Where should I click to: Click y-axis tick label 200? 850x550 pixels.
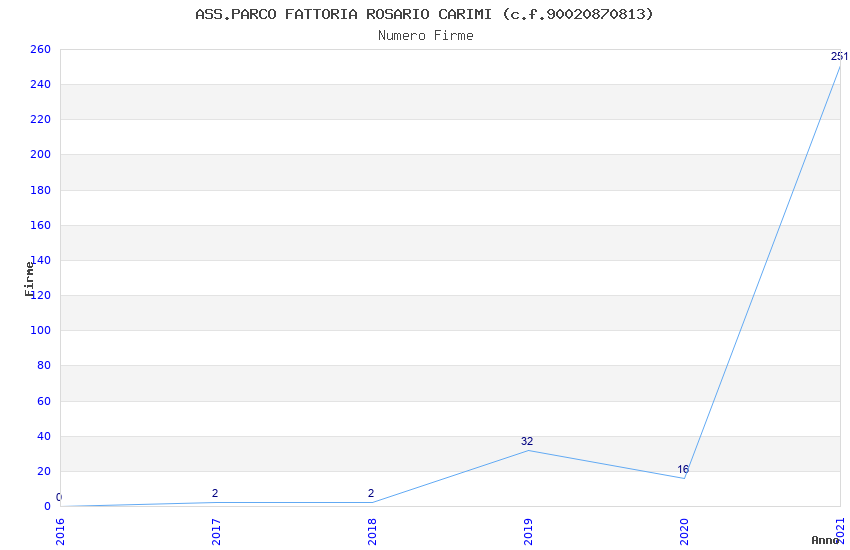point(41,154)
